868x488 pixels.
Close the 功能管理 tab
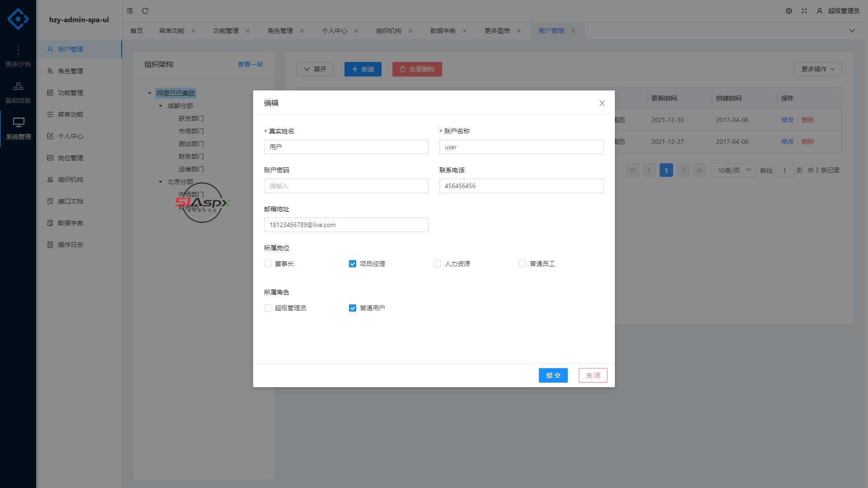[248, 31]
